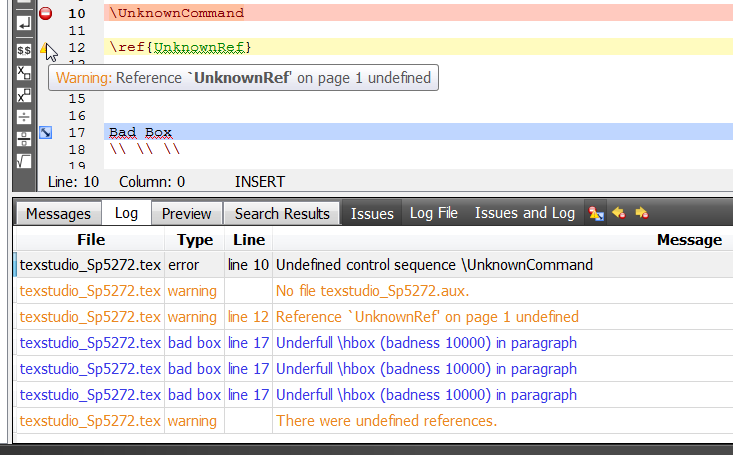Insert a division symbol from sidebar
Viewport: 733px width, 455px height.
[x=24, y=118]
